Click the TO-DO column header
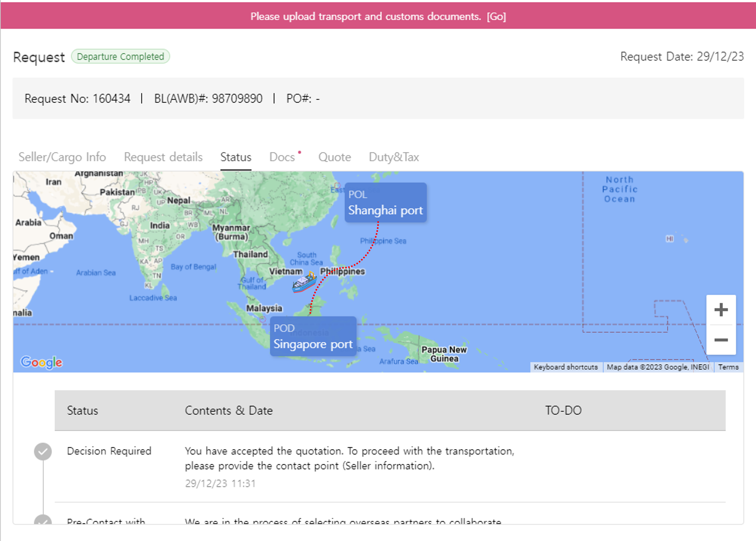The width and height of the screenshot is (756, 541). [x=563, y=411]
